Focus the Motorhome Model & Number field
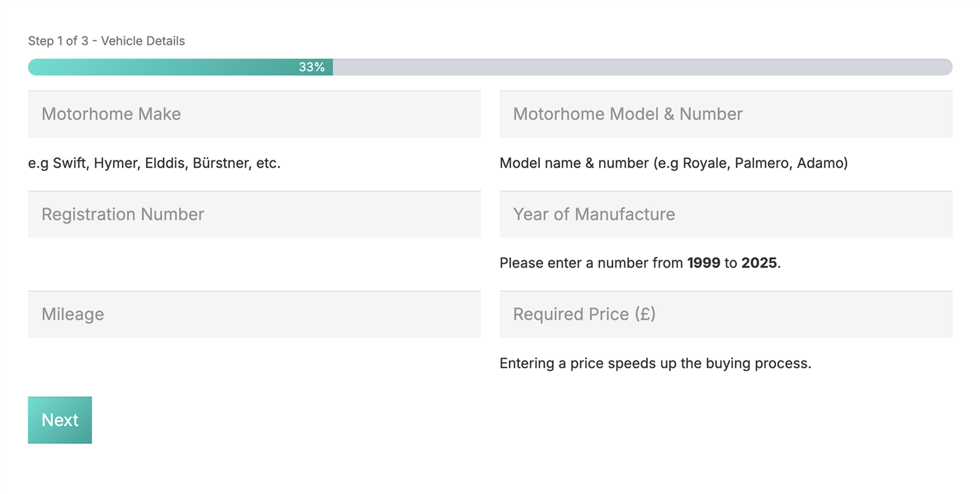Image resolution: width=980 pixels, height=494 pixels. [x=726, y=114]
